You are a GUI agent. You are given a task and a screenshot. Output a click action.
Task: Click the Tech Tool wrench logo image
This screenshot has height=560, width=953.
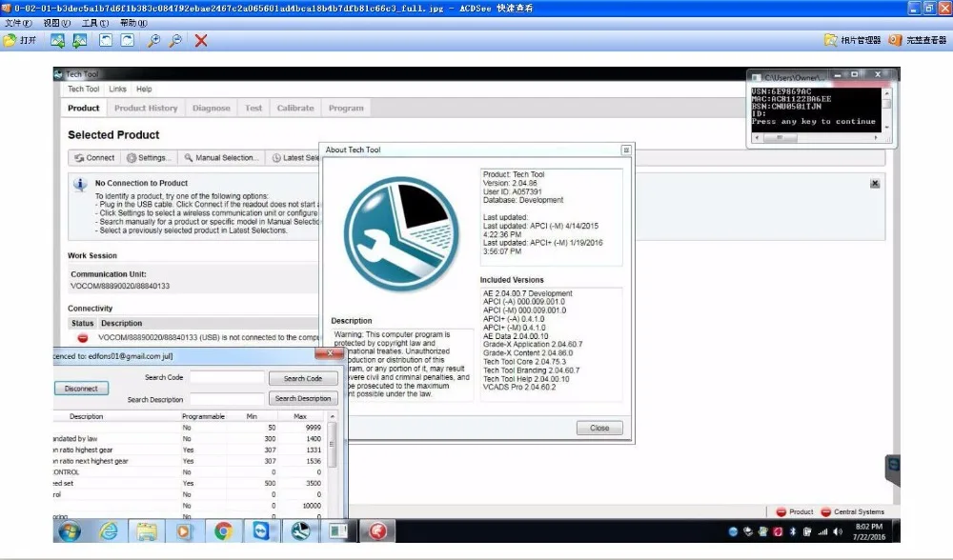coord(402,234)
